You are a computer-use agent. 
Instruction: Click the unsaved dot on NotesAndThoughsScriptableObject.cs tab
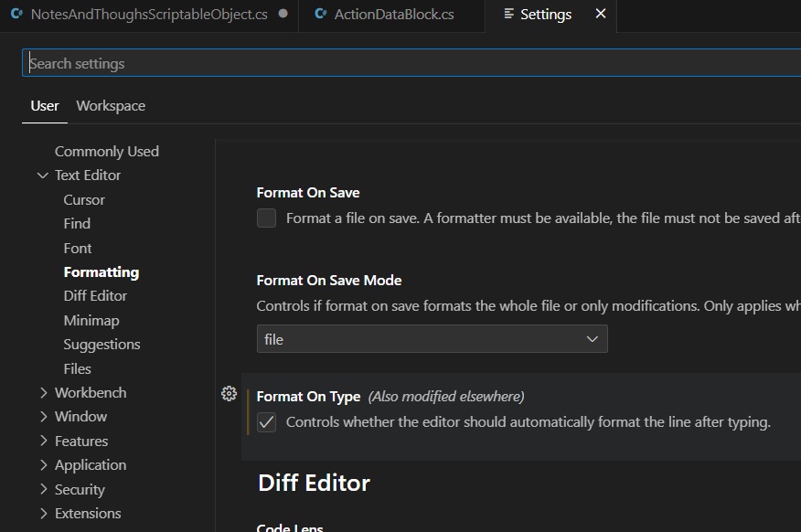click(283, 15)
